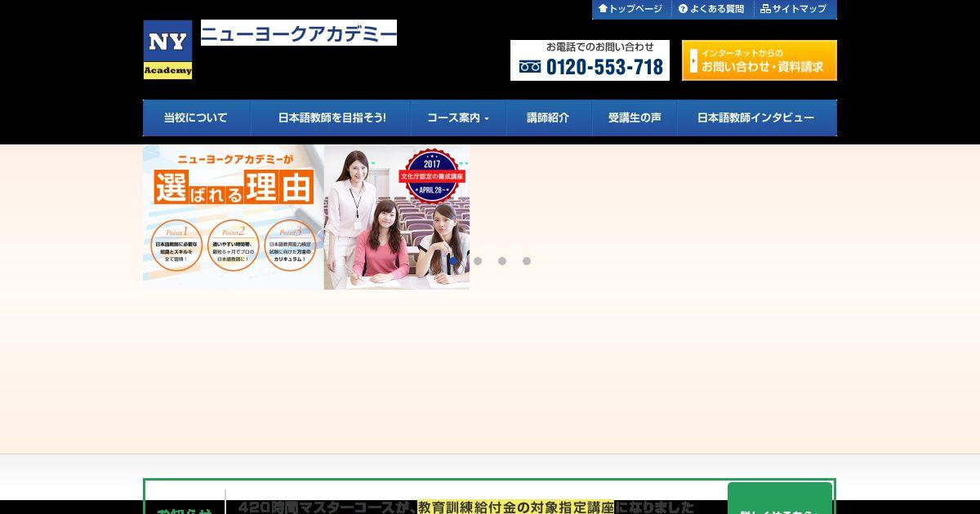Open 講師紹介 menu item
Image resolution: width=980 pixels, height=514 pixels.
pos(548,117)
